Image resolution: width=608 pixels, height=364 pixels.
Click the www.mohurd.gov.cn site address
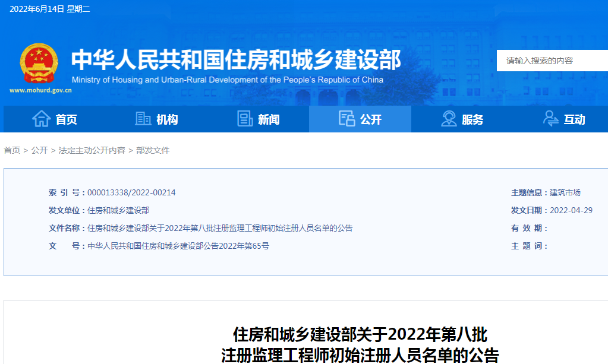41,90
